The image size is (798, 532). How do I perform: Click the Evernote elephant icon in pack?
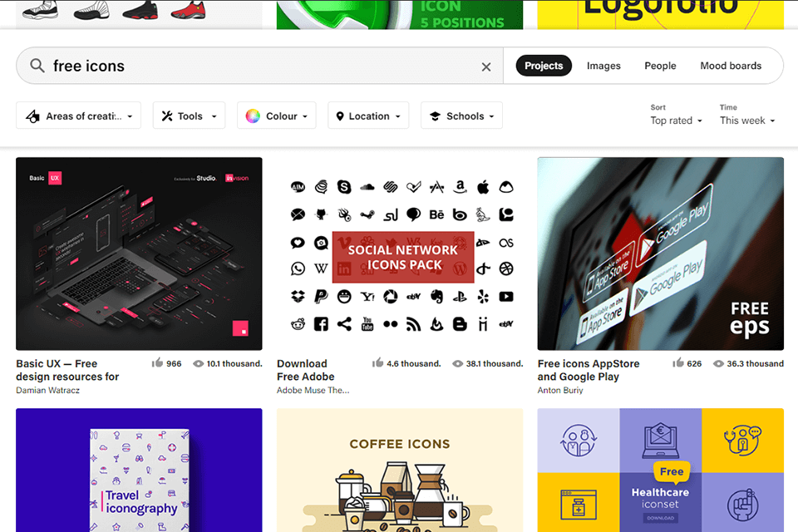pyautogui.click(x=436, y=296)
